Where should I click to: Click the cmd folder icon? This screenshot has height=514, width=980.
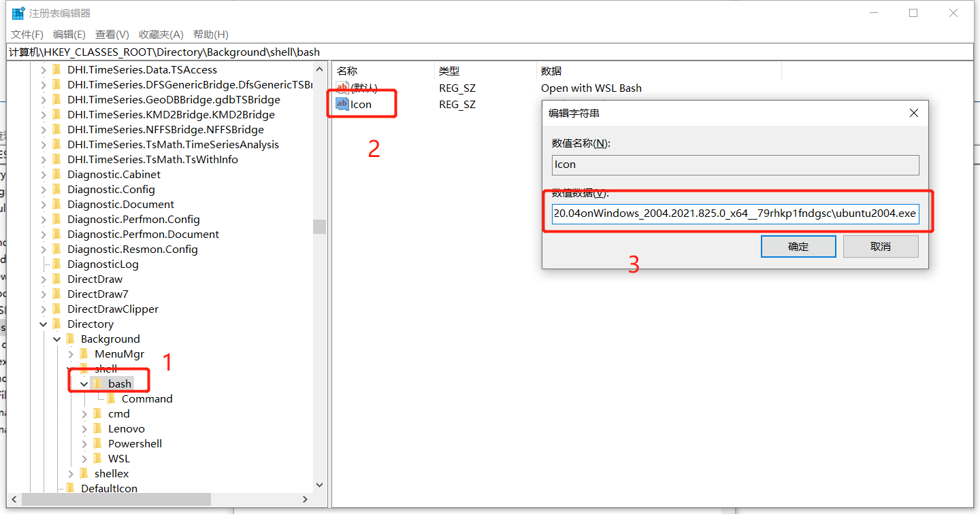[97, 413]
